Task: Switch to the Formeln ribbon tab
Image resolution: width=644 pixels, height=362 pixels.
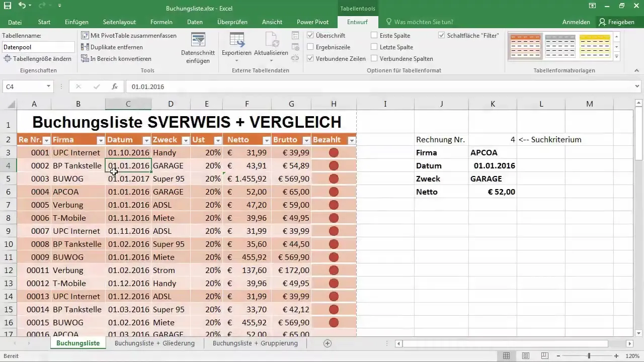Action: pyautogui.click(x=162, y=22)
